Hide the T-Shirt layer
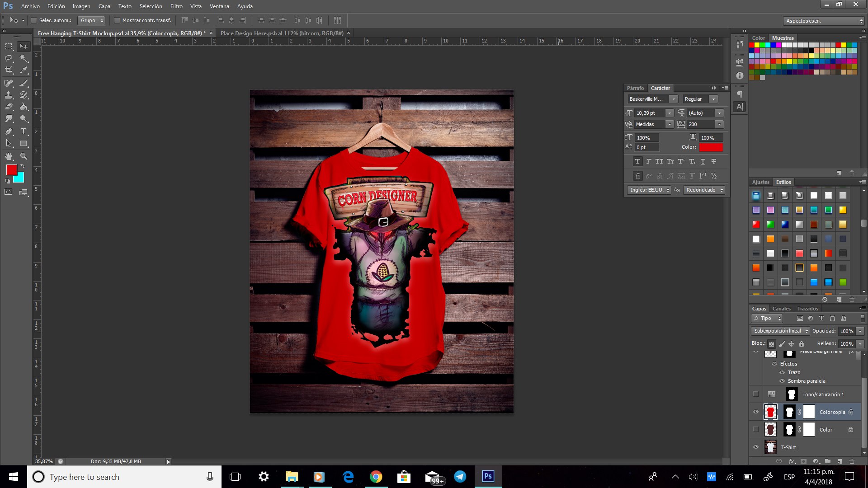Image resolution: width=868 pixels, height=488 pixels. point(755,447)
